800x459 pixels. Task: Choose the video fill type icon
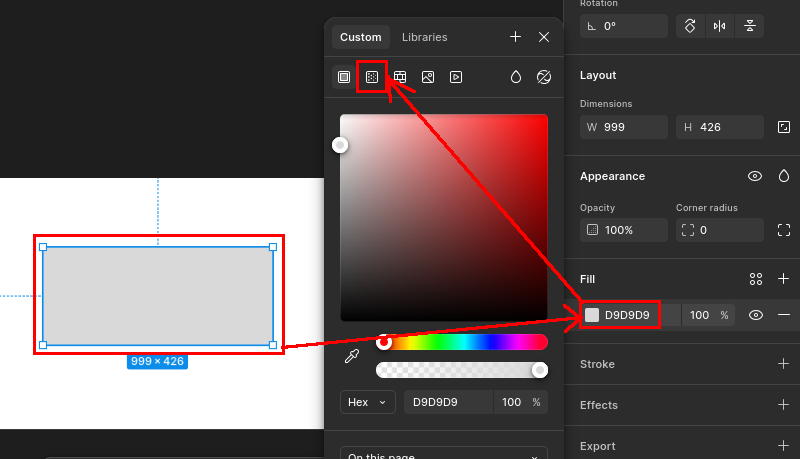[456, 76]
